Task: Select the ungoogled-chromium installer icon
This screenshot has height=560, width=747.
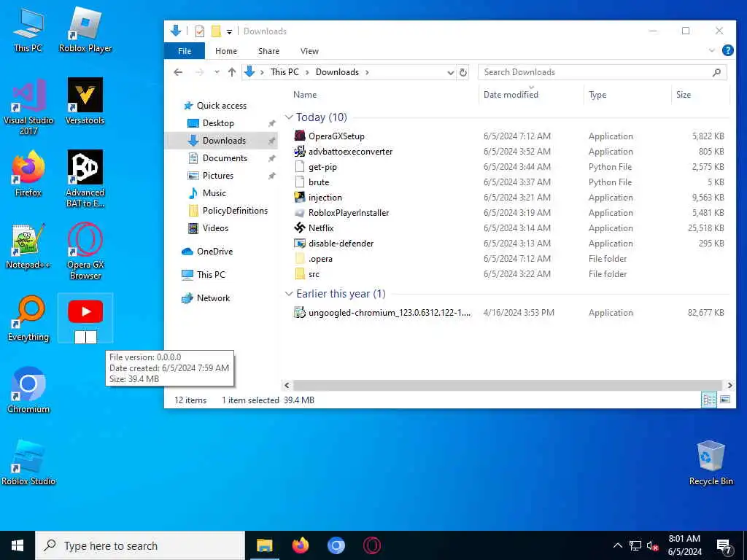Action: [x=300, y=312]
